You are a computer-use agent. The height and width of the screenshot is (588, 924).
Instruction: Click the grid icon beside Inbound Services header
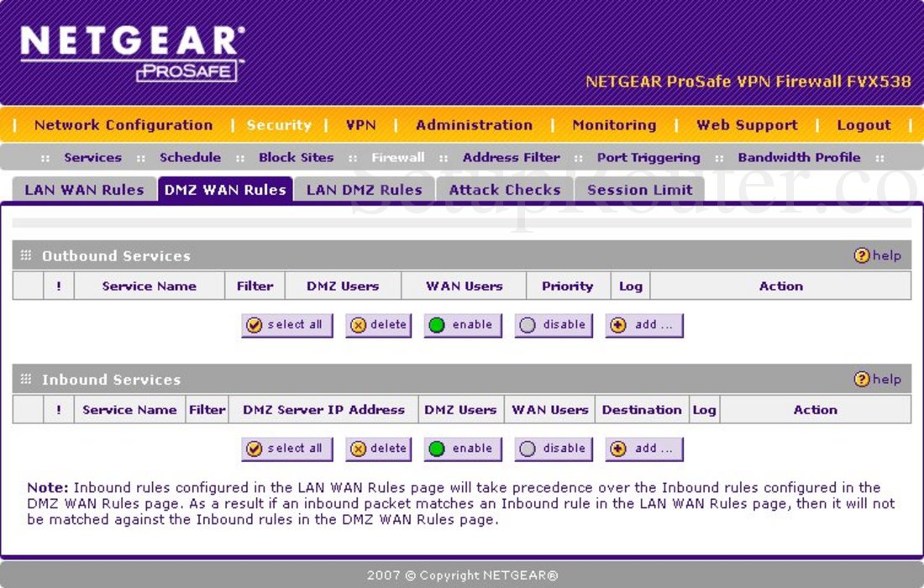tap(27, 379)
